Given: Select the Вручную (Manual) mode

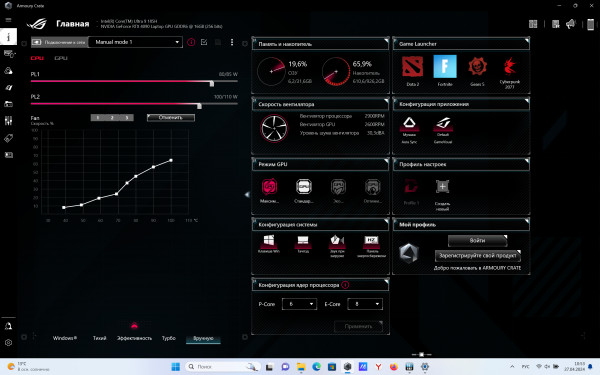Looking at the screenshot, I should 203,338.
